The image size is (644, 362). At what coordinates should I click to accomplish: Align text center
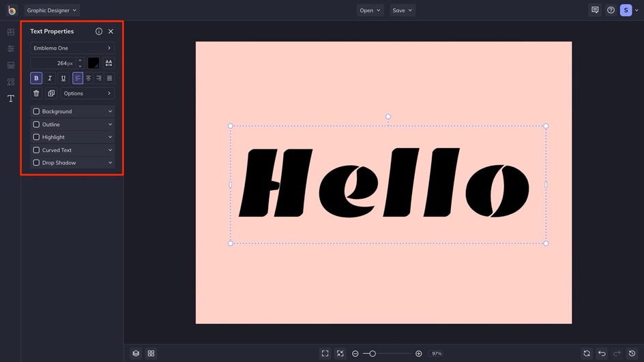tap(88, 78)
